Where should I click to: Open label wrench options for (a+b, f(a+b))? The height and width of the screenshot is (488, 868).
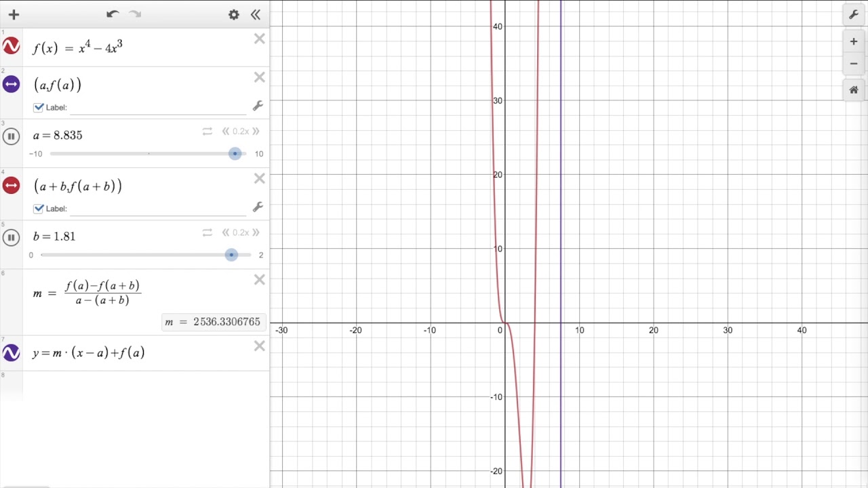point(258,207)
